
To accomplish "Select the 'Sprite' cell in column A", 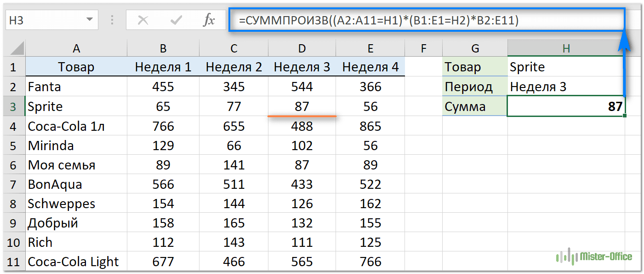I will coord(76,106).
